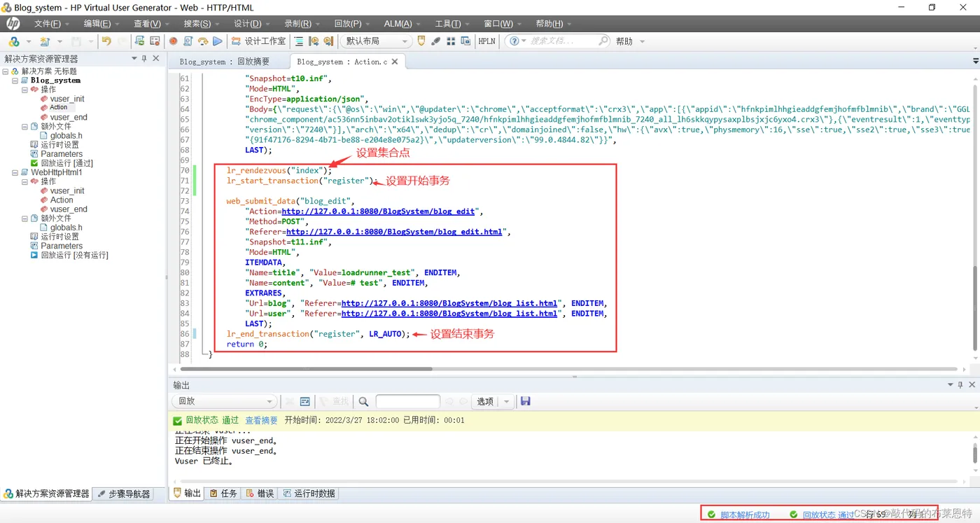Open the 编辑(E) menu
Screen dimensions: 980x523
pos(97,24)
